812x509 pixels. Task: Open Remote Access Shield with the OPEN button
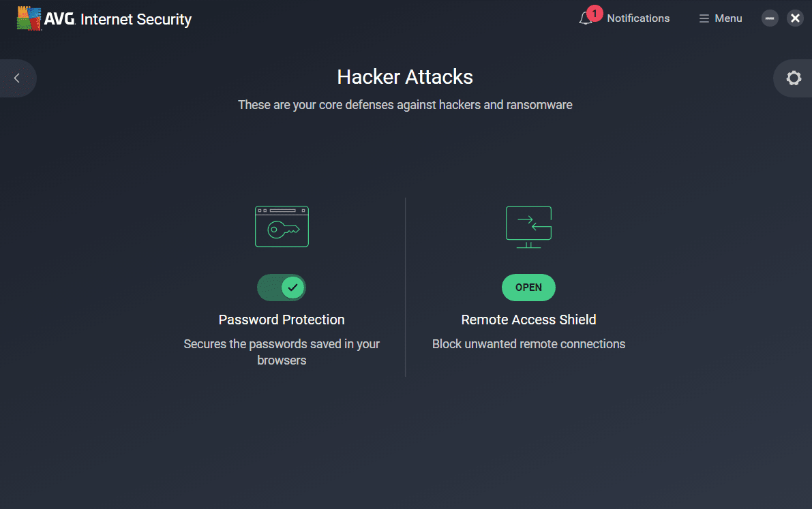pyautogui.click(x=528, y=287)
